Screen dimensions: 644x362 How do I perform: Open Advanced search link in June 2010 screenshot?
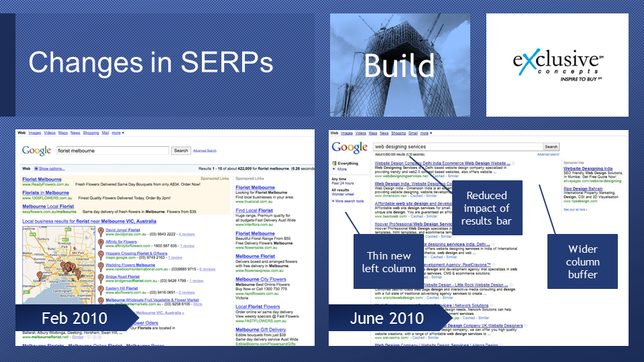548,154
